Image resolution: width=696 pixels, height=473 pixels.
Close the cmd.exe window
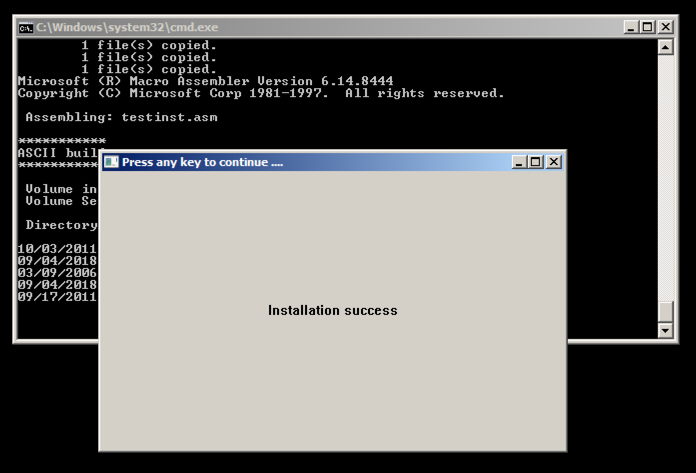point(665,27)
